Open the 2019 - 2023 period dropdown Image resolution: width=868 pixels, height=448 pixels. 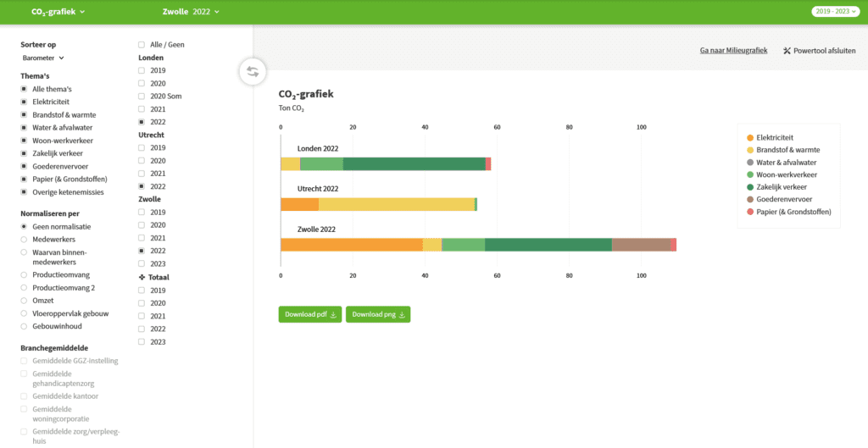pos(835,12)
